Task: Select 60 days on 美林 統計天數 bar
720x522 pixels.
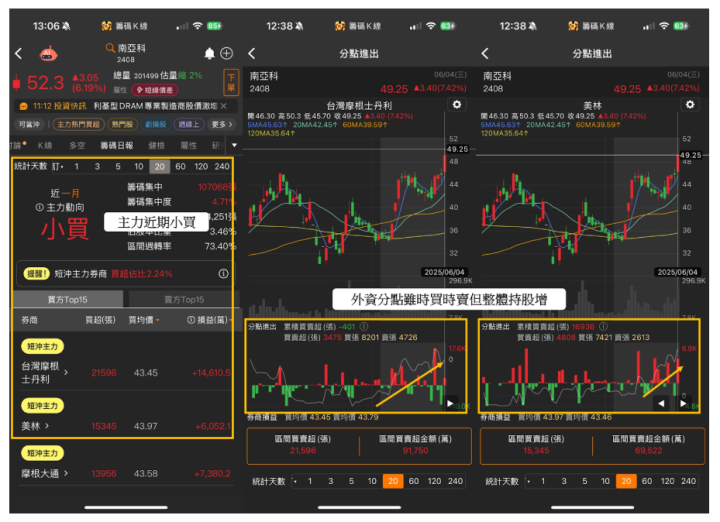Action: 647,481
